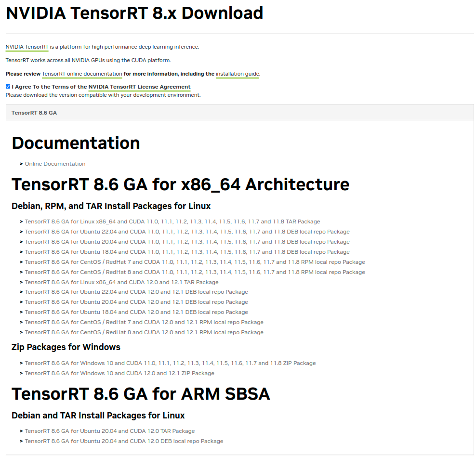Screen dimensions: 476x456
Task: Download ARM SBSA Ubuntu 20.04 CUDA 12.0 DEB package
Action: coord(124,441)
